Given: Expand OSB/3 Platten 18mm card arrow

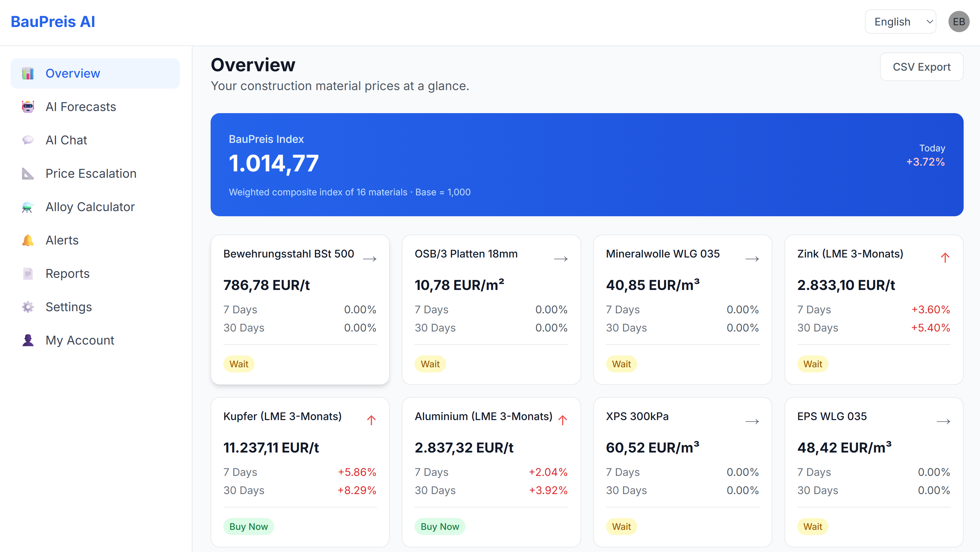Looking at the screenshot, I should pos(562,258).
